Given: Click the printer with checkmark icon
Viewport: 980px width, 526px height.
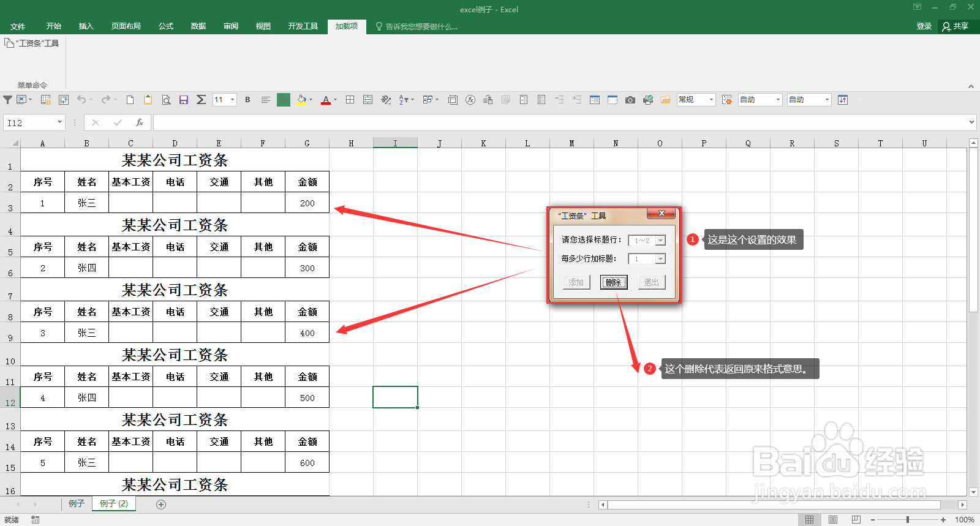Looking at the screenshot, I should 648,100.
